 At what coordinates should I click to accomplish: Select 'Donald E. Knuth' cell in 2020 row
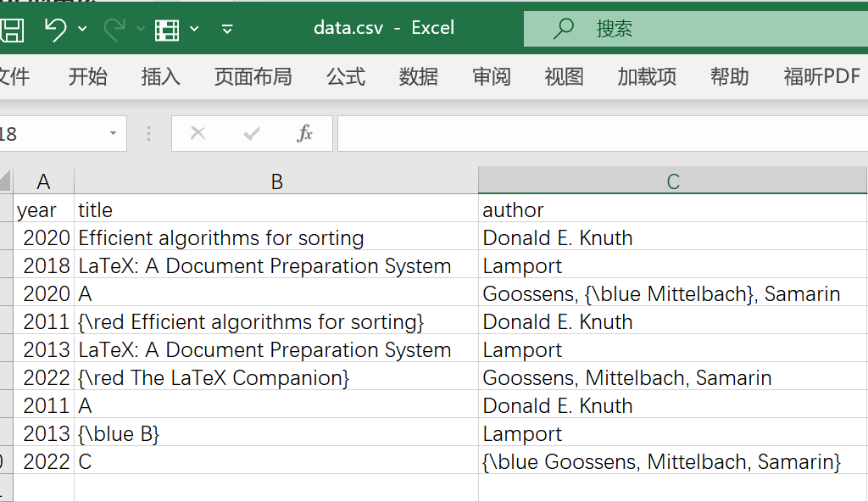pos(672,237)
